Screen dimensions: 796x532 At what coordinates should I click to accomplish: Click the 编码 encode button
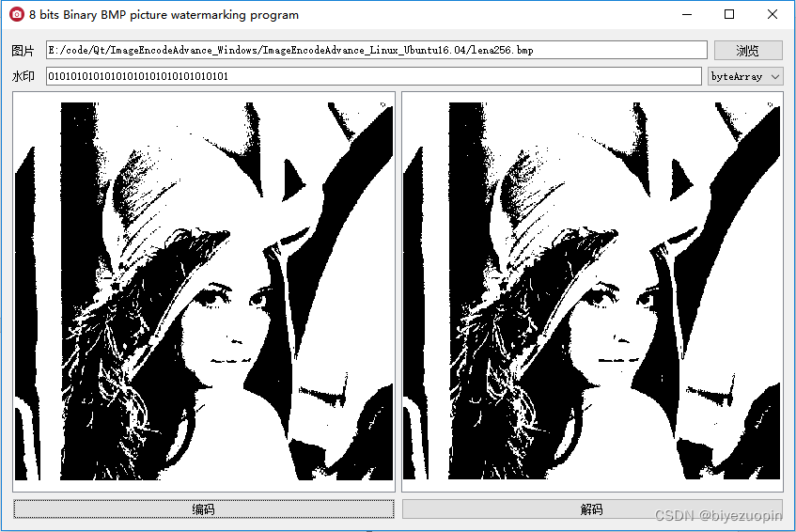tap(204, 509)
